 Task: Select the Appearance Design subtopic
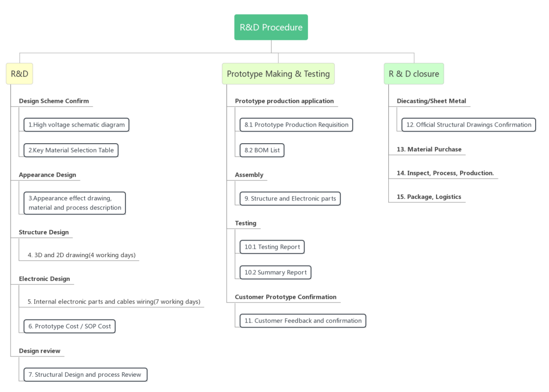[x=47, y=175]
